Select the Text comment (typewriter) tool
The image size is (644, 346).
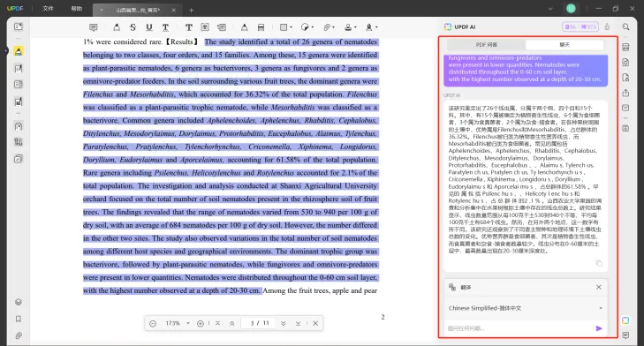click(x=188, y=27)
